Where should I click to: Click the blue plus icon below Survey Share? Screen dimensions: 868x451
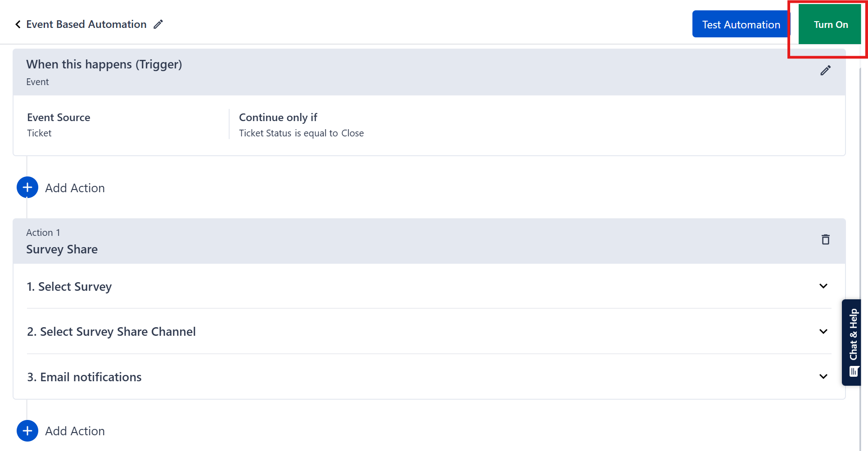tap(27, 431)
